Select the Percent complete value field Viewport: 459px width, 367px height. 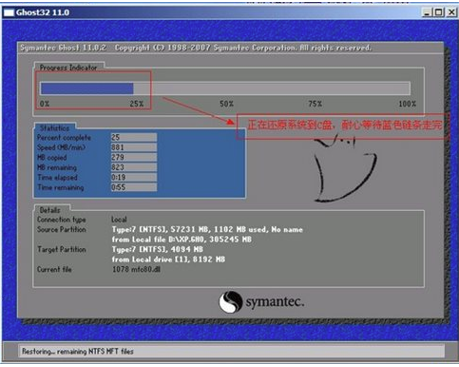click(x=134, y=137)
